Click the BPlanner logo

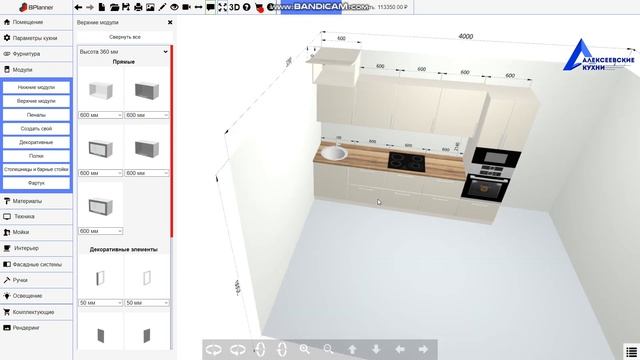36,7
